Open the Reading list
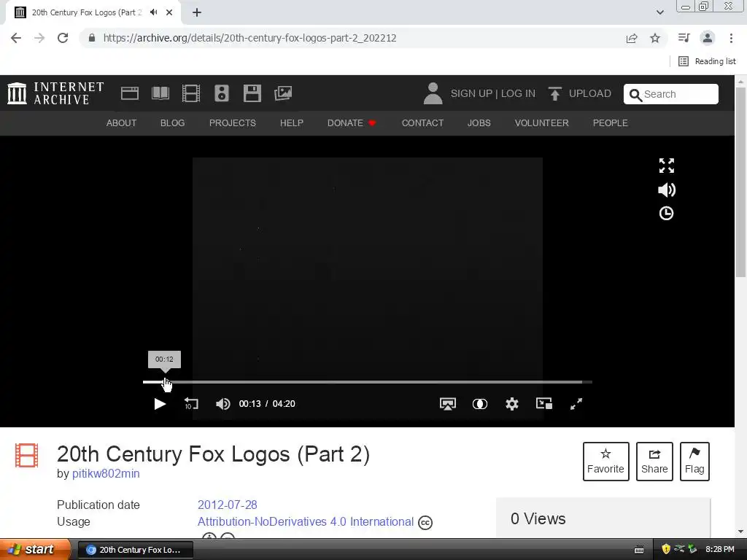 pos(707,61)
